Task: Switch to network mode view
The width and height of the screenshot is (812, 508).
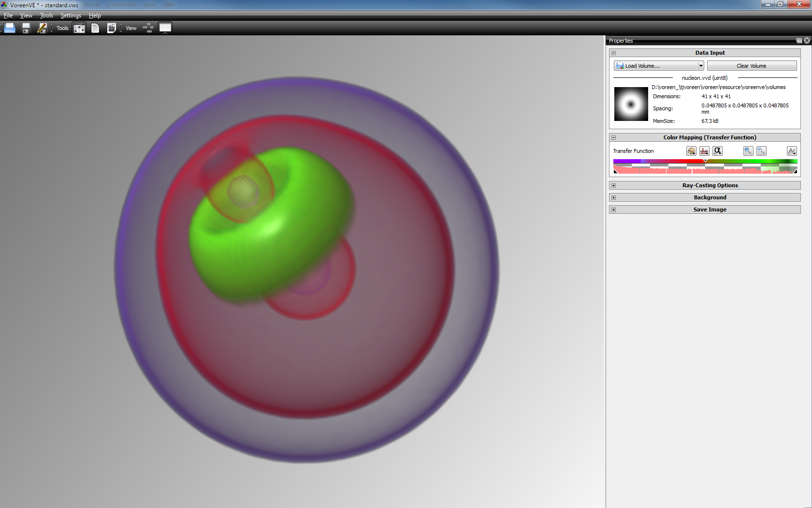Action: [148, 28]
